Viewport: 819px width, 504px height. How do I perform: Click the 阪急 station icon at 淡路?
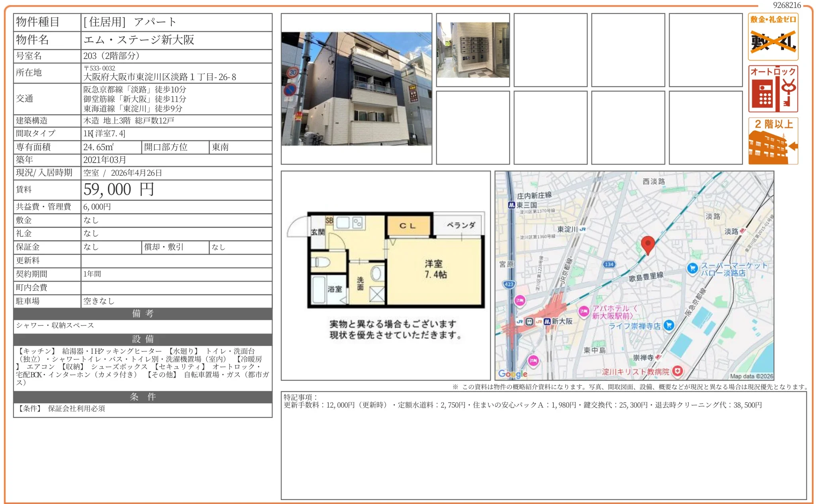point(743,231)
